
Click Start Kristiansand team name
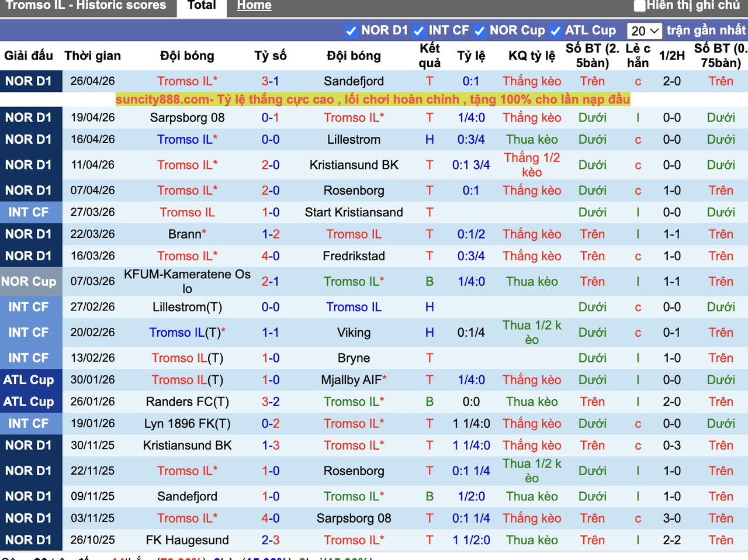pyautogui.click(x=354, y=212)
